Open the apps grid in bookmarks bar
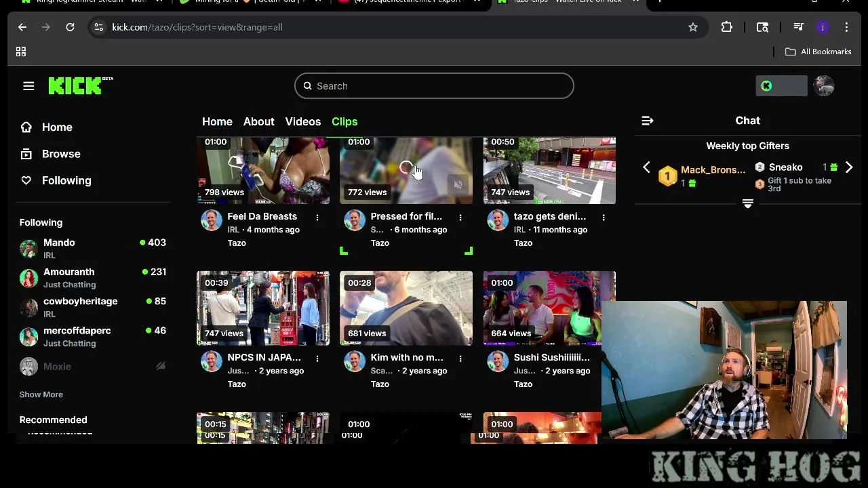Screen dimensions: 868x488 (21, 52)
